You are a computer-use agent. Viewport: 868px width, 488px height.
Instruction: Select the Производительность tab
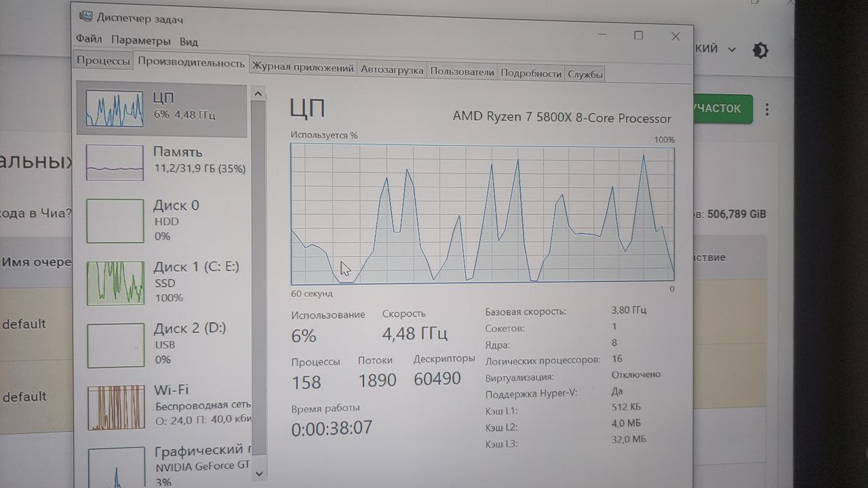[x=191, y=62]
